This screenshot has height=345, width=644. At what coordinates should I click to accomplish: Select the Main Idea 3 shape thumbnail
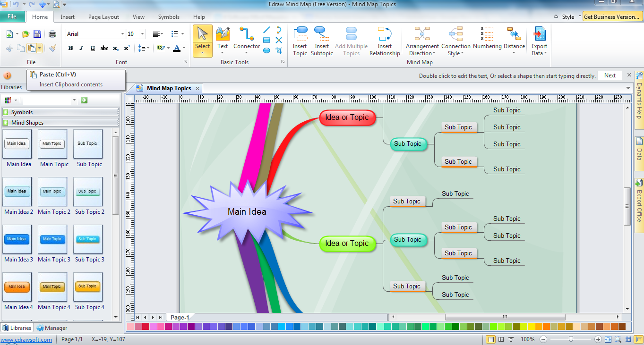17,239
